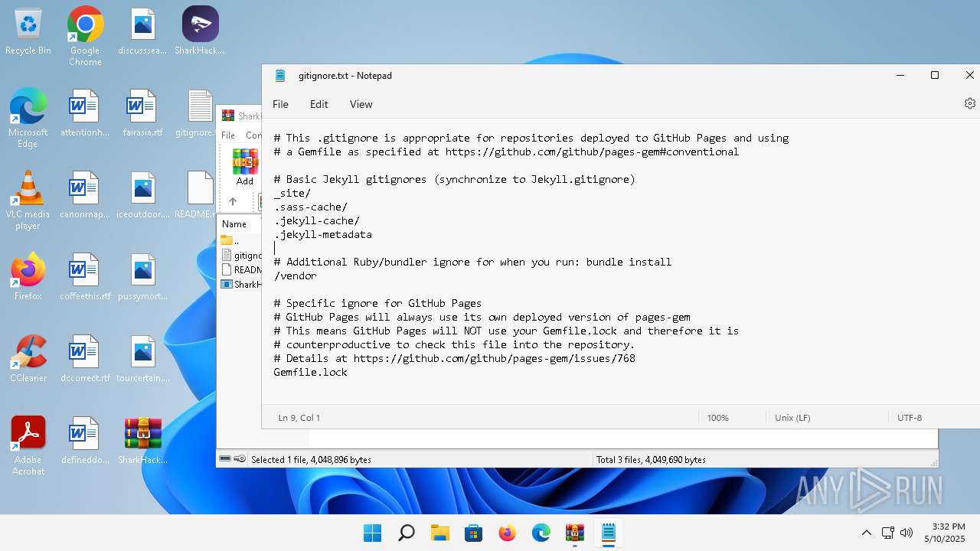Image resolution: width=980 pixels, height=551 pixels.
Task: Select the parent folder '..' row in WinRAR
Action: (x=240, y=241)
